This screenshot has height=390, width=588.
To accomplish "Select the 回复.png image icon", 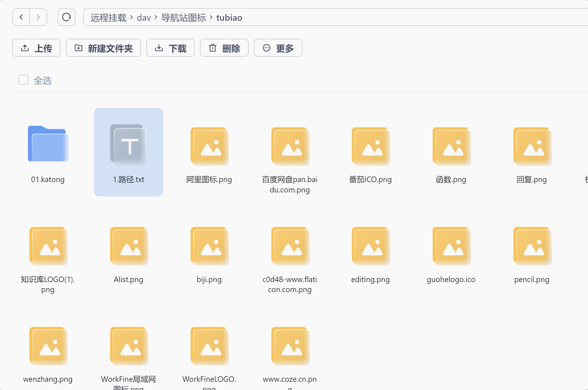I will 532,146.
